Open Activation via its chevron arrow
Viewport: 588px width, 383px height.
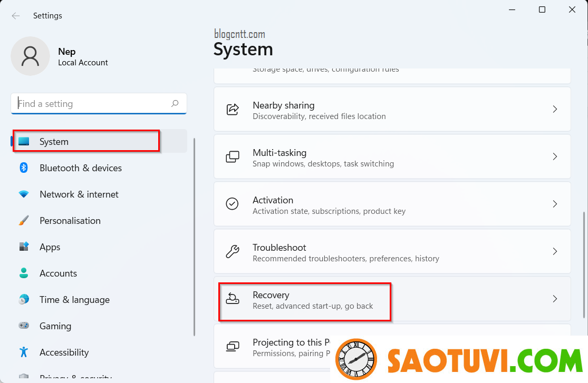point(555,204)
